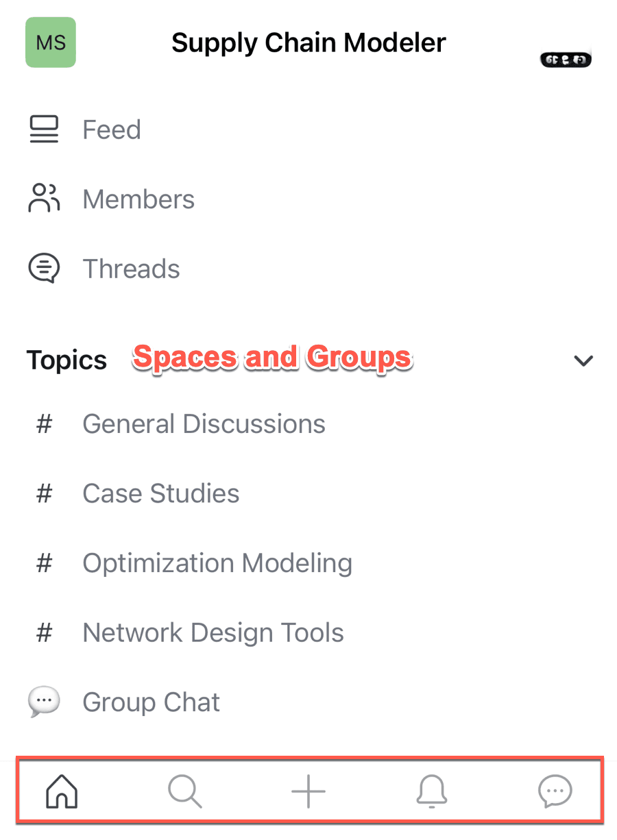The width and height of the screenshot is (617, 840).
Task: Open Search from the bottom bar
Action: pos(185,793)
